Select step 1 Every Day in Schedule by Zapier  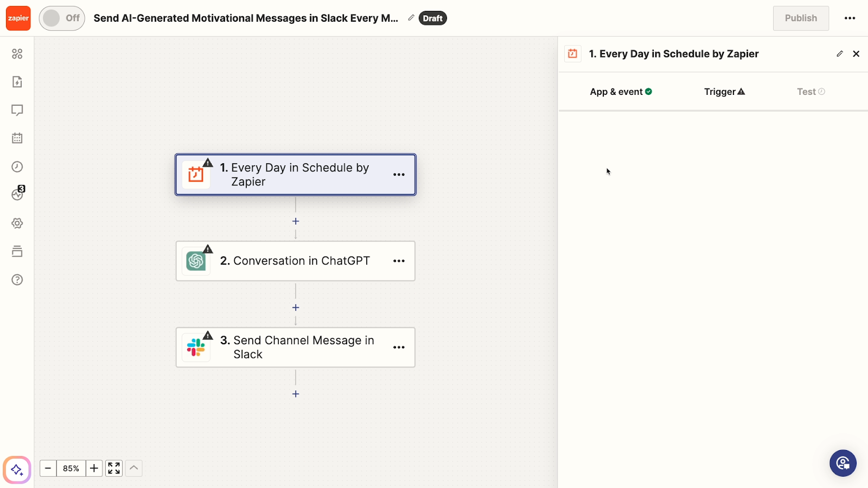[296, 175]
